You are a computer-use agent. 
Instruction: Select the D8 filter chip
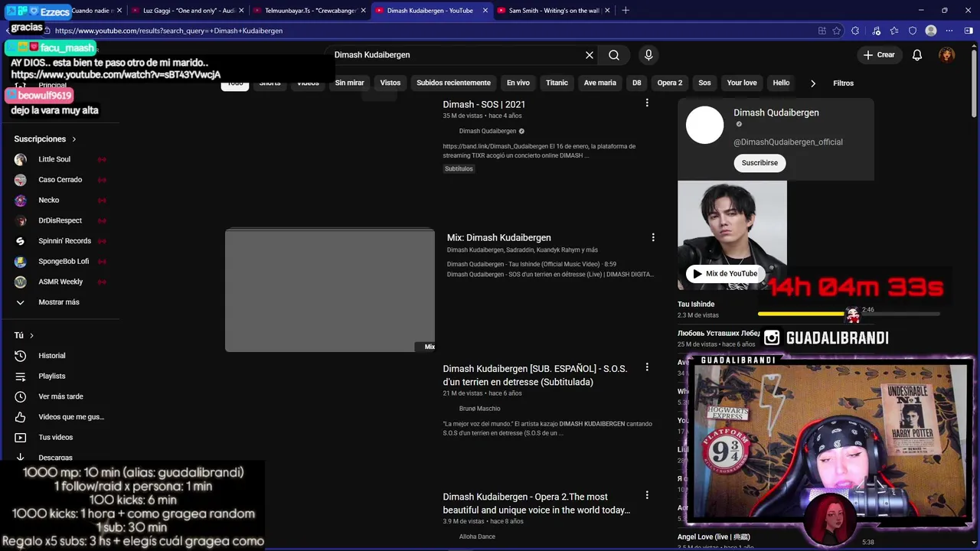[x=637, y=83]
